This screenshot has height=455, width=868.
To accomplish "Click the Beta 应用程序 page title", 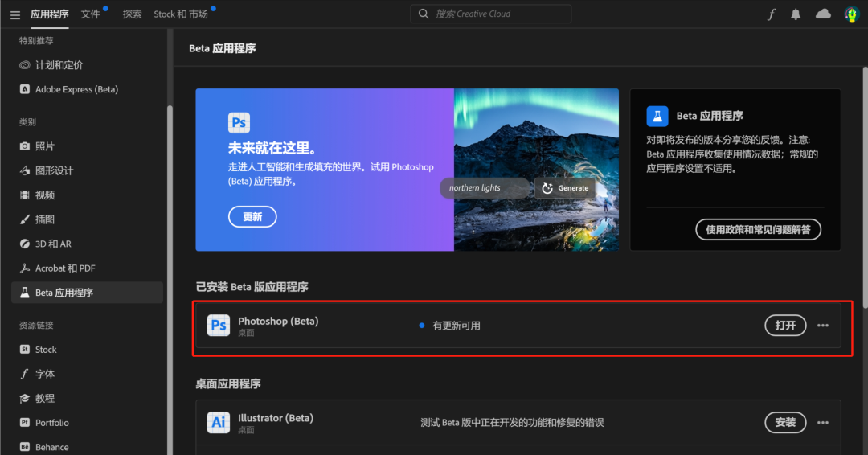I will pos(222,48).
